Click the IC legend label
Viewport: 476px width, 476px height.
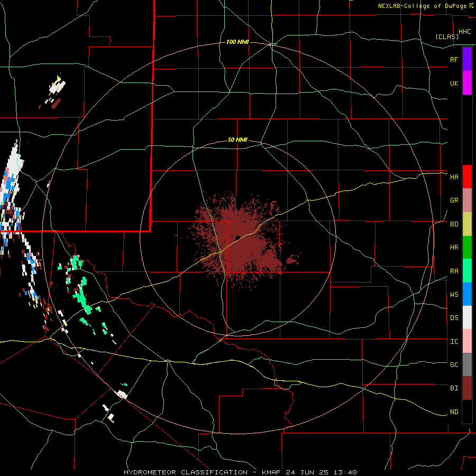(x=454, y=342)
